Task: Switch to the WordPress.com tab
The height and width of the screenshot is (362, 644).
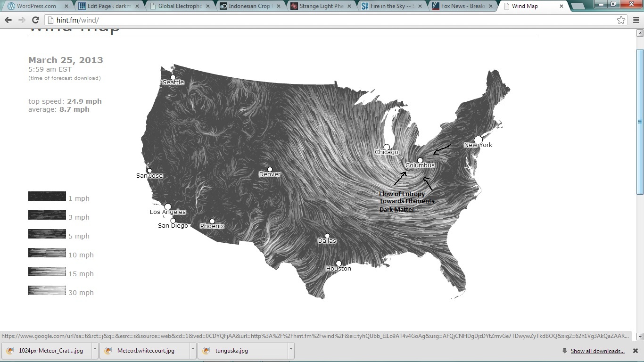Action: click(x=36, y=6)
